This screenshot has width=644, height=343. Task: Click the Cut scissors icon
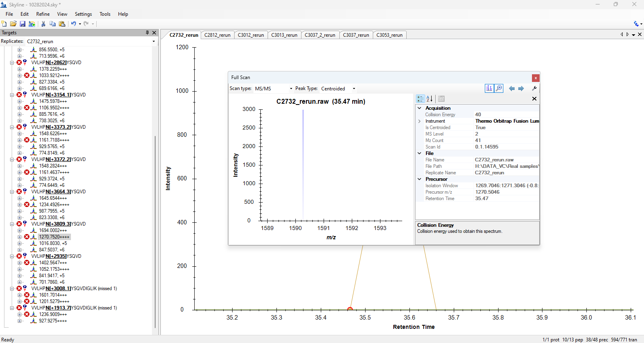tap(43, 24)
